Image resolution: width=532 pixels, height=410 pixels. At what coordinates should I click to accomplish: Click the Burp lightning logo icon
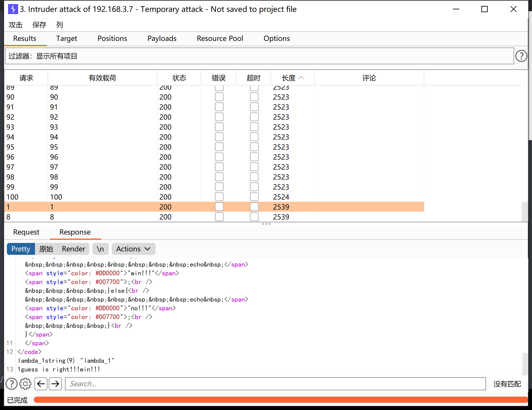click(13, 9)
